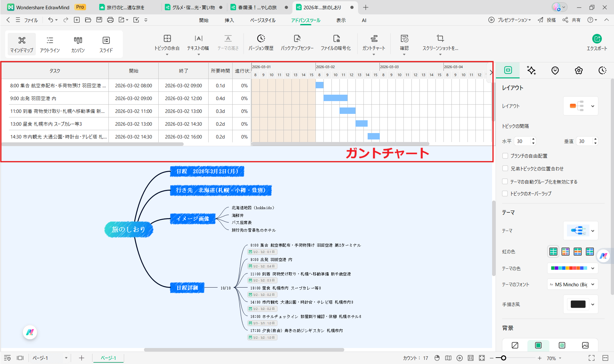The image size is (614, 364).
Task: Open version history (バージョン履歴)
Action: pos(261,39)
